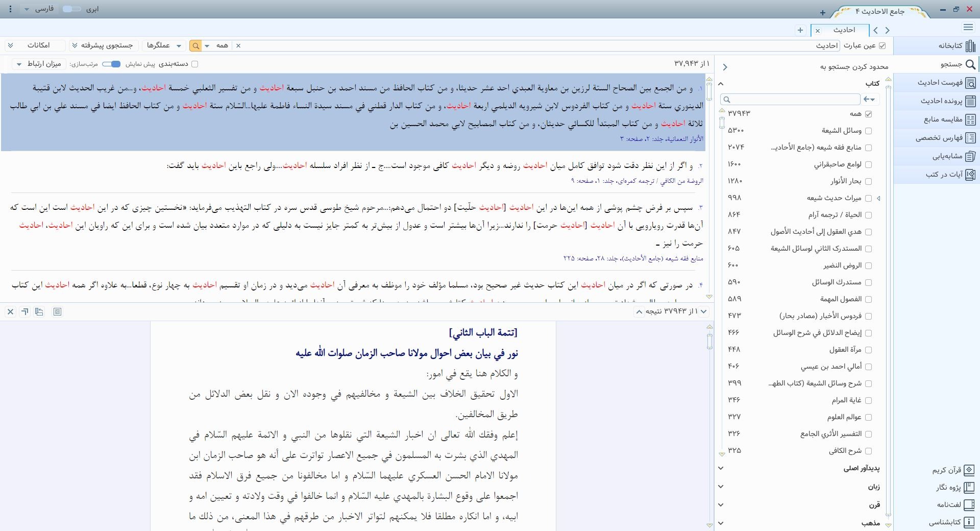Enable the دسته‌بندی checkbox
The height and width of the screenshot is (531, 980).
coord(194,64)
